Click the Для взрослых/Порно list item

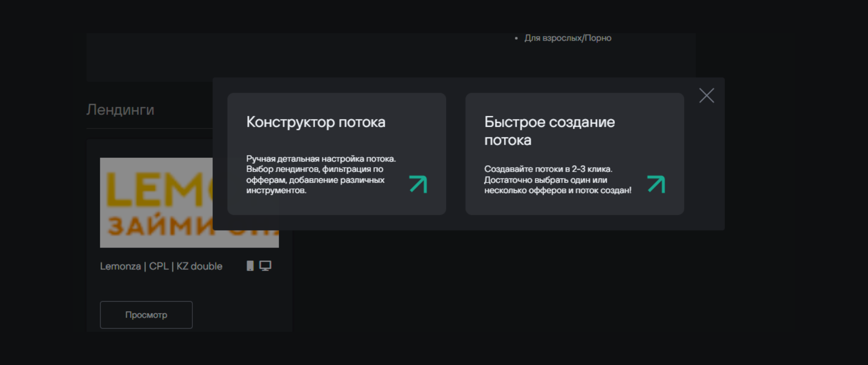[x=567, y=38]
